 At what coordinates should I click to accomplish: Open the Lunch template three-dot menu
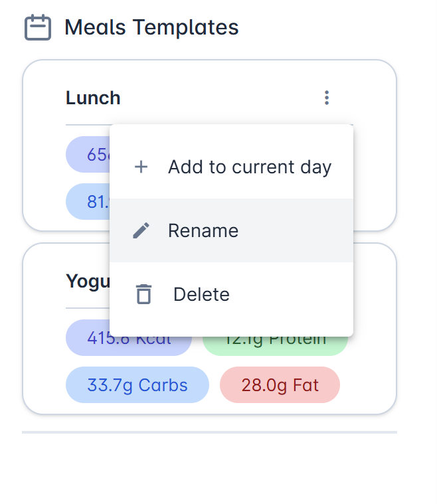pos(327,98)
